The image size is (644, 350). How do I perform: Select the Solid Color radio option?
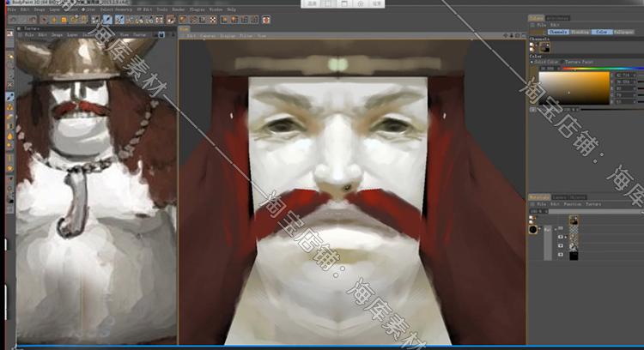(x=544, y=62)
